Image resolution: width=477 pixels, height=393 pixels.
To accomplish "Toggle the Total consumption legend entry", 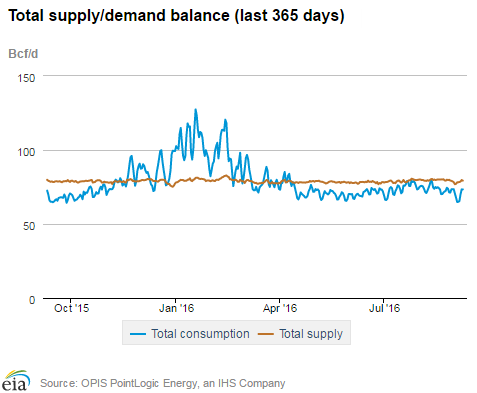I will point(190,334).
